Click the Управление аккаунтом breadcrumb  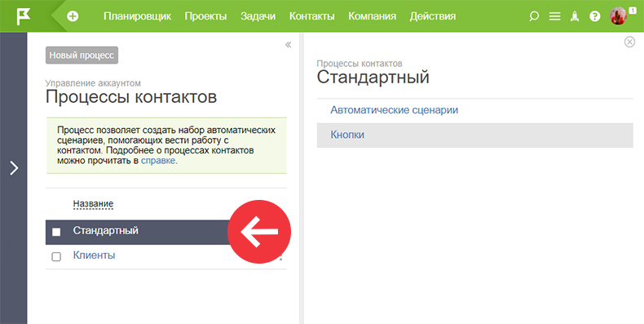click(93, 83)
